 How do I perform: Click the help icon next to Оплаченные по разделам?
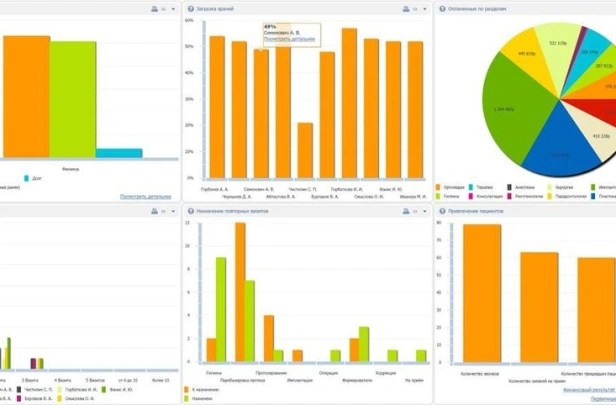[x=441, y=7]
